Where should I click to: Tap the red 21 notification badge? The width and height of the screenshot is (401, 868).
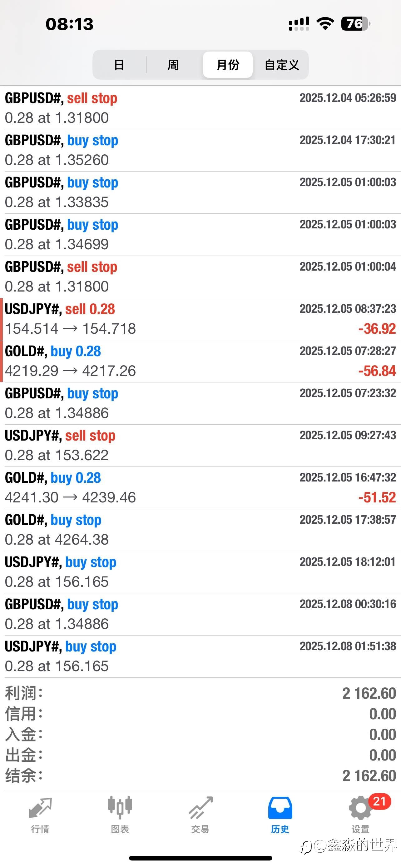click(x=379, y=801)
